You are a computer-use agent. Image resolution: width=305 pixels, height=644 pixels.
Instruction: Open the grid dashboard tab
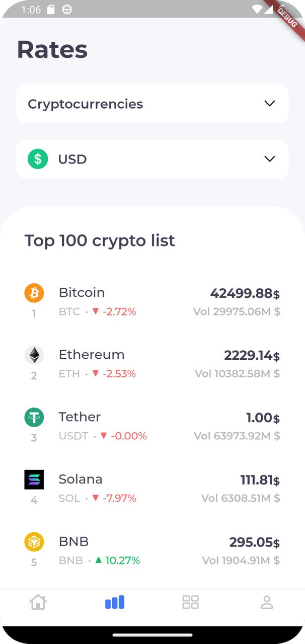[191, 602]
